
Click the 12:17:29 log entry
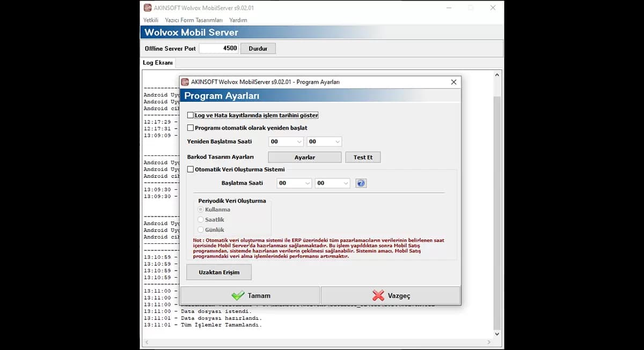(x=161, y=122)
